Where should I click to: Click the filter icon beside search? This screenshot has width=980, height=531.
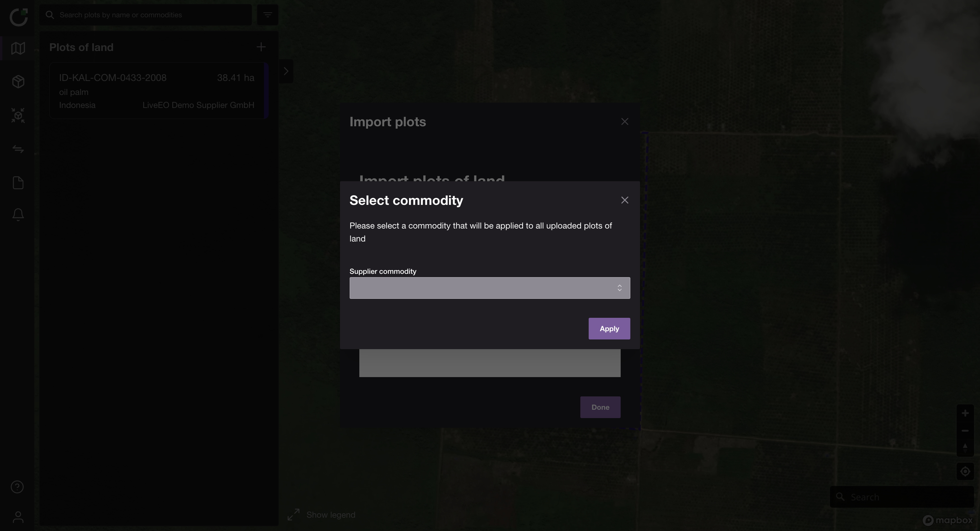[x=267, y=15]
